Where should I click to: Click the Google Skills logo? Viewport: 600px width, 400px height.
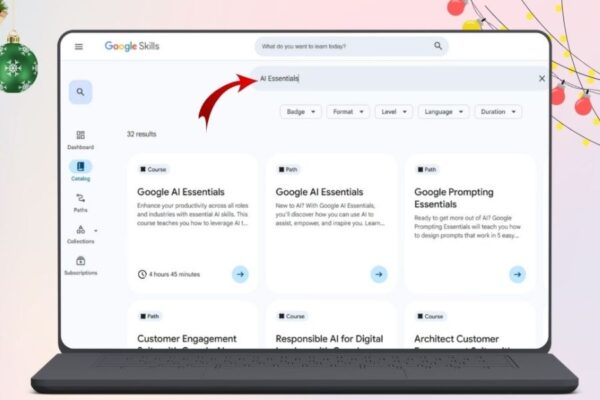point(132,46)
